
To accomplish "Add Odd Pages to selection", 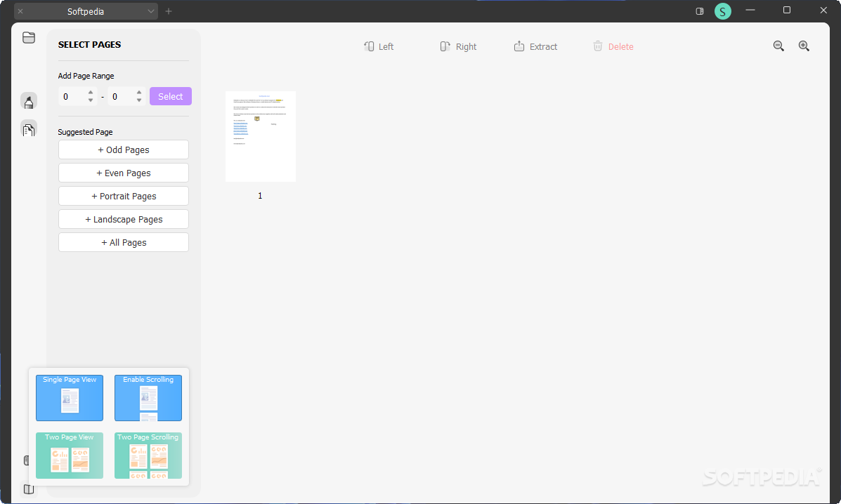I will point(124,150).
